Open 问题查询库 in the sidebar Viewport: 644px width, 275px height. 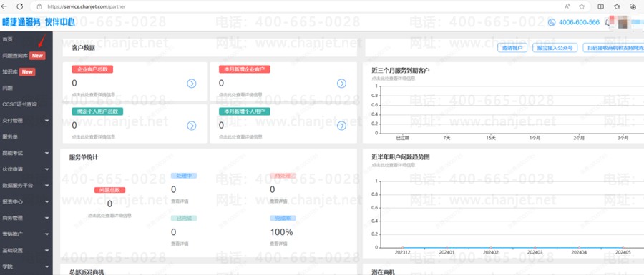click(15, 55)
